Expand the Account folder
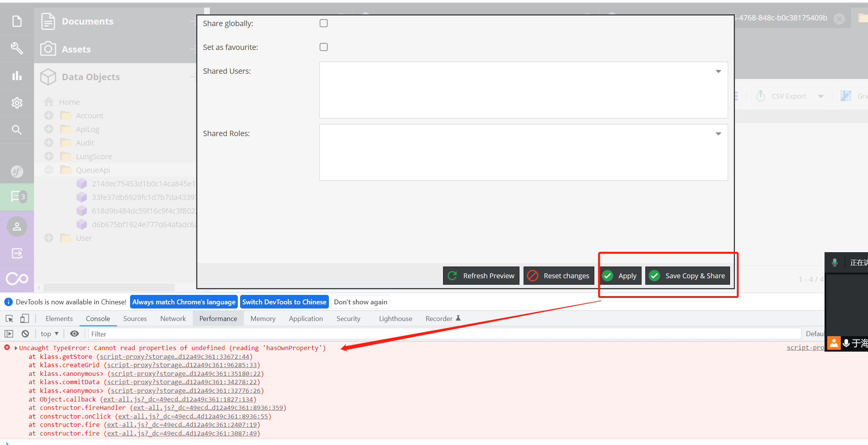Screen dimensions: 868x445 tap(48, 115)
